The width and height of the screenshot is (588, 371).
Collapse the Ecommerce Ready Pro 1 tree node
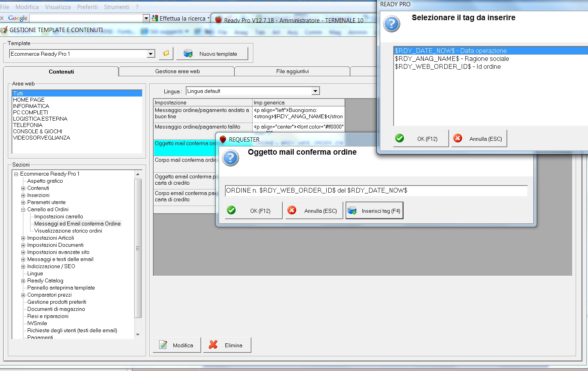pos(16,174)
